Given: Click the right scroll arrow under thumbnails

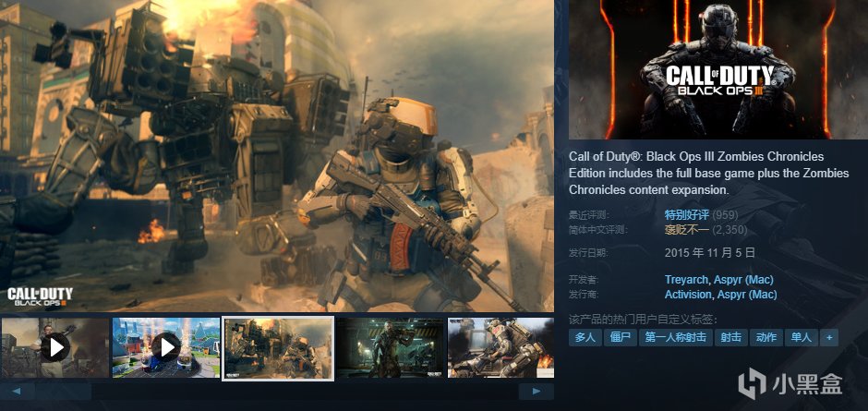Looking at the screenshot, I should [536, 392].
